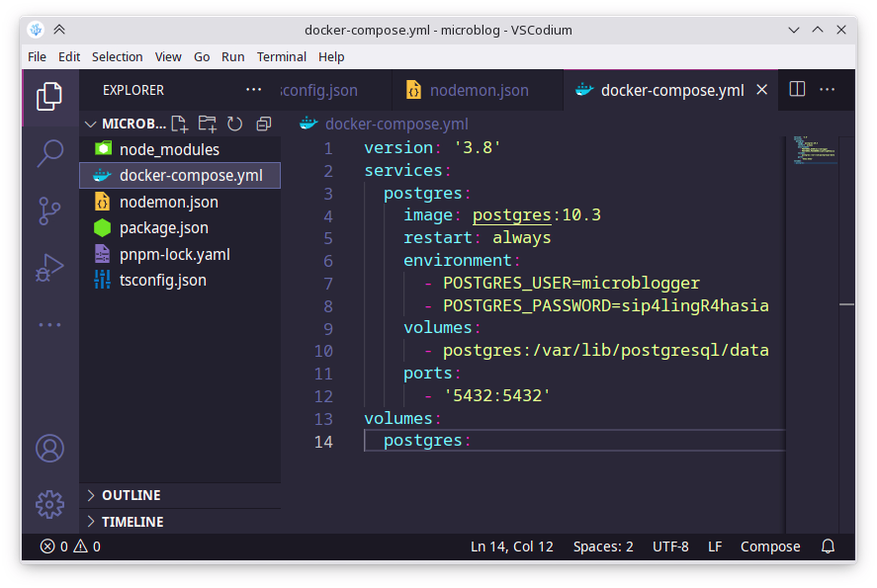Open the Terminal menu
The height and width of the screenshot is (588, 877).
(x=281, y=56)
